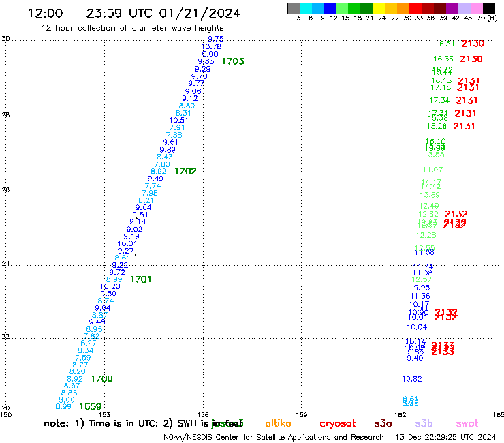The width and height of the screenshot is (504, 443).
Task: Click wave height value 10.51
Action: [x=178, y=121]
